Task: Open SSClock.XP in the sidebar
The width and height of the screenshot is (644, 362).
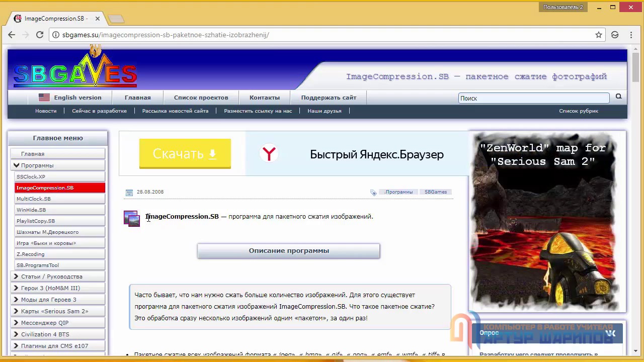Action: (x=60, y=176)
